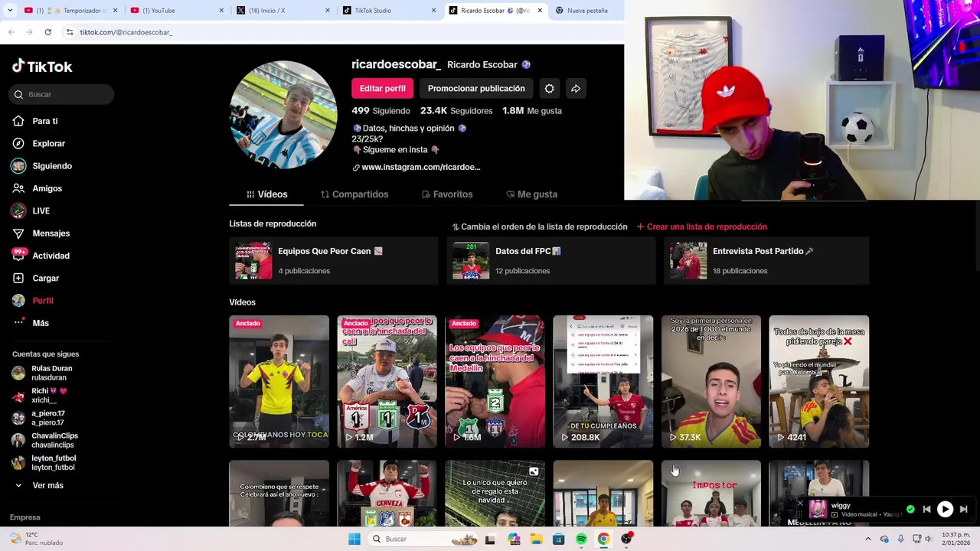Image resolution: width=980 pixels, height=551 pixels.
Task: Close the wiggy media widget
Action: pos(800,504)
